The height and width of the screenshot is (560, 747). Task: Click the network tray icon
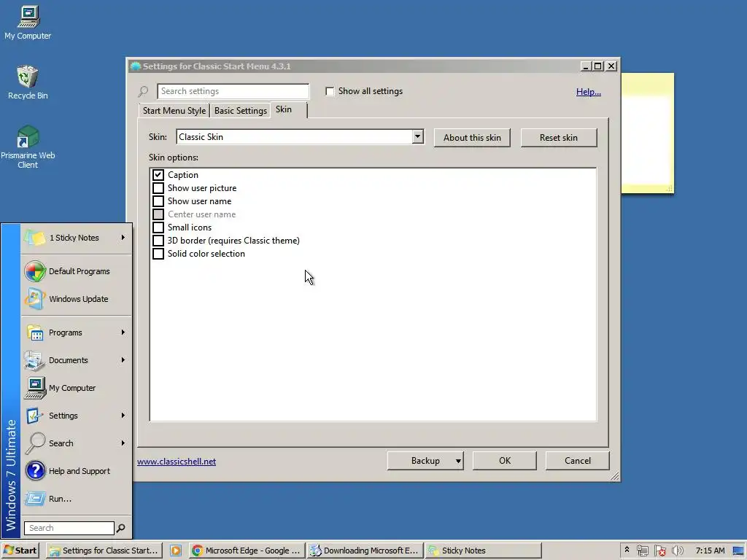click(642, 551)
